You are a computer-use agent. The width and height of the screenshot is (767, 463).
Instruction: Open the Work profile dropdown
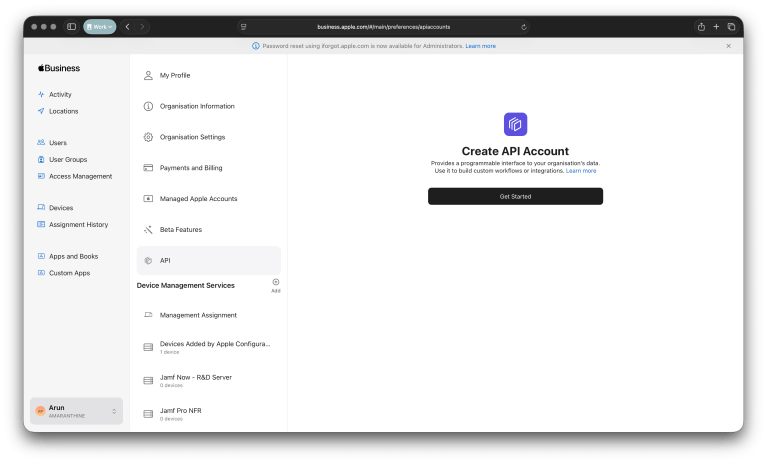click(100, 27)
